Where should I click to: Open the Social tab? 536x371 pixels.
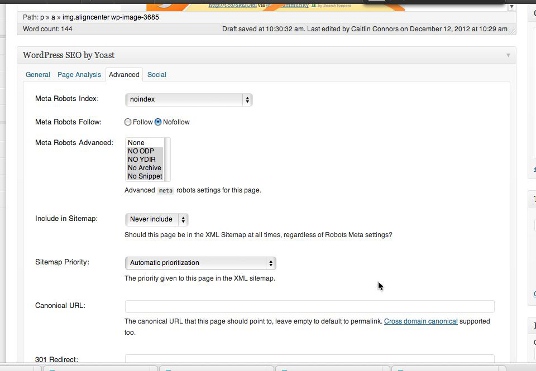point(157,75)
